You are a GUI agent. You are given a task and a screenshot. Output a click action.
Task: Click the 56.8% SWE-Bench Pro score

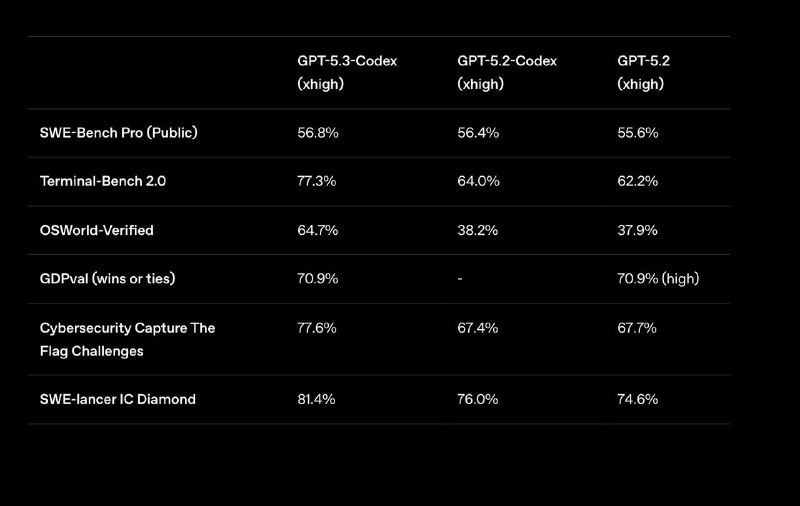click(317, 133)
